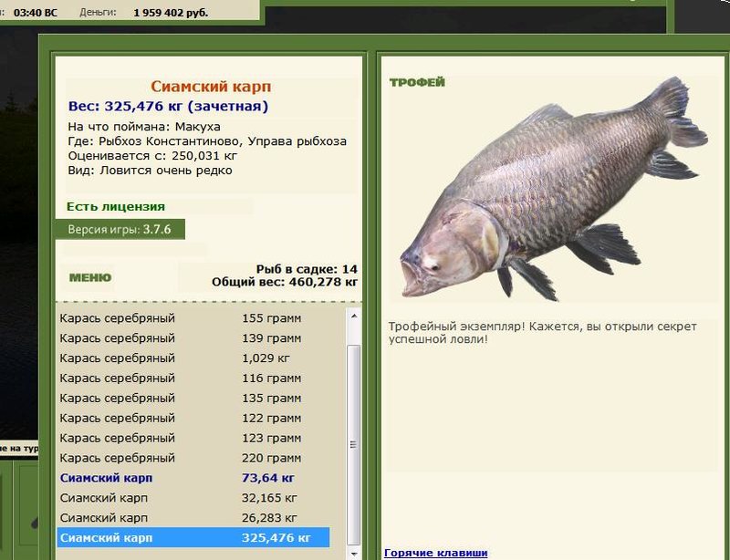Click the Оценивается с: 250,031 кг line
This screenshot has width=730, height=560.
pyautogui.click(x=152, y=155)
